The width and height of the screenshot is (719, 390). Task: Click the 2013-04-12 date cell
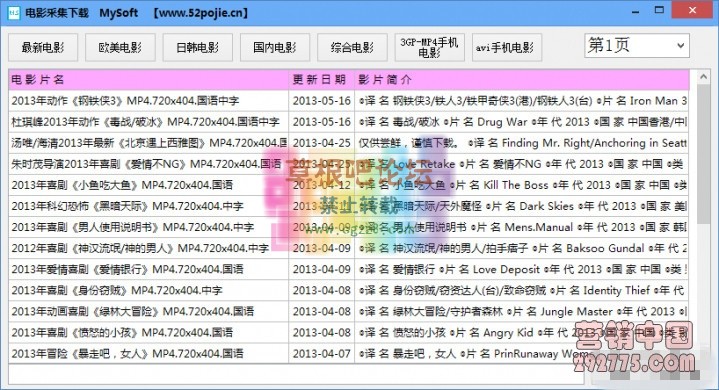[x=322, y=185]
